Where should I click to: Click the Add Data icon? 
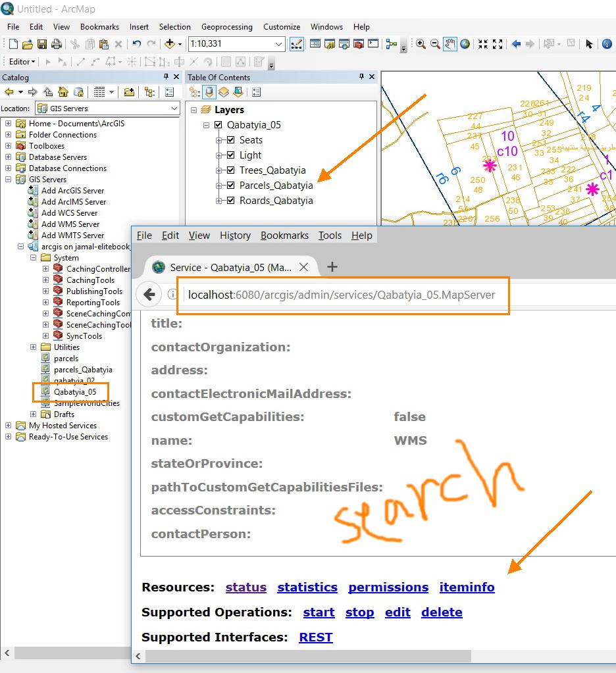coord(170,44)
